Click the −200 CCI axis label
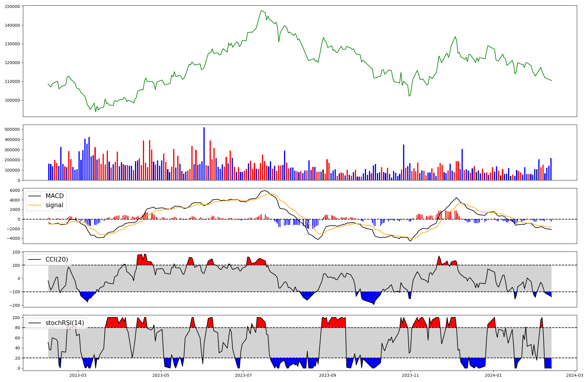This screenshot has height=382, width=588. coord(15,305)
